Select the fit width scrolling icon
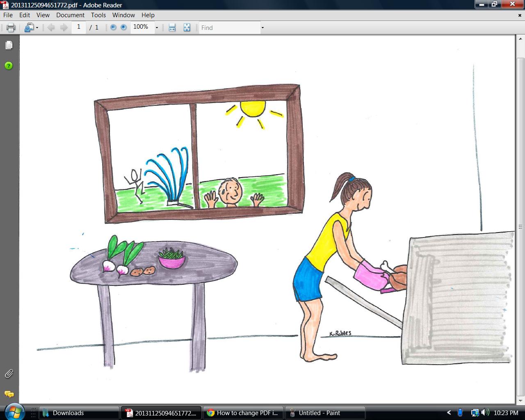This screenshot has height=420, width=525. pyautogui.click(x=172, y=27)
